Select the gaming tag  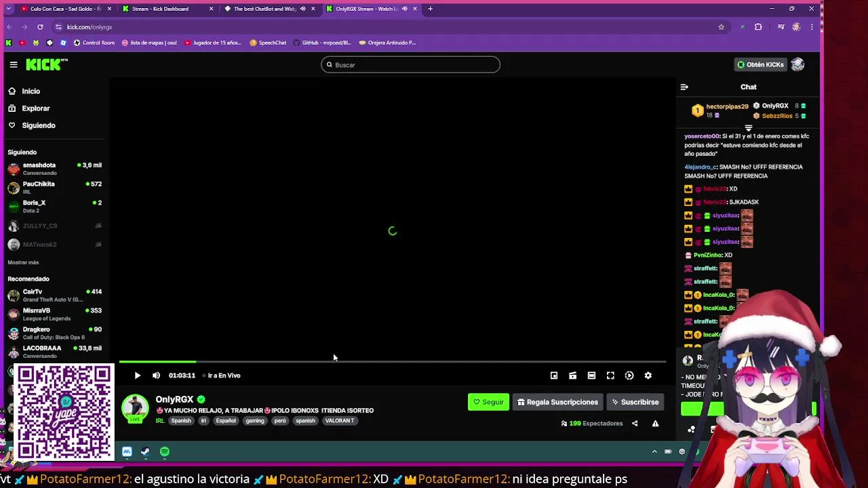click(255, 421)
